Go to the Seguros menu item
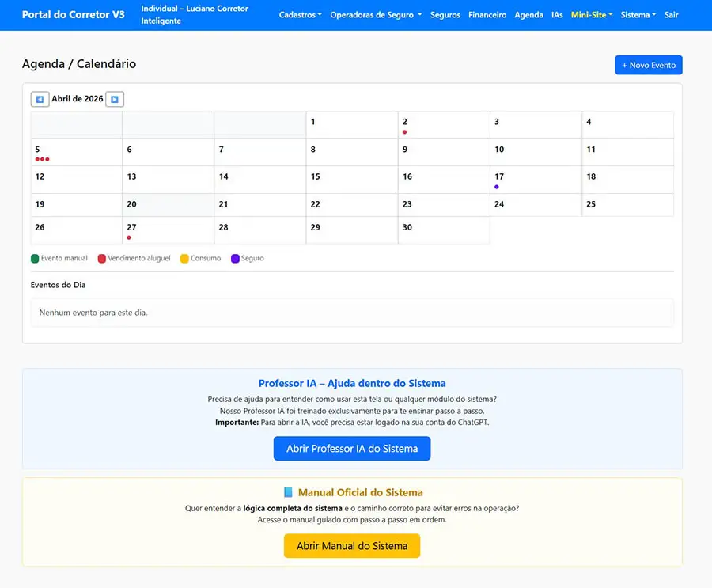This screenshot has height=588, width=712. [445, 15]
